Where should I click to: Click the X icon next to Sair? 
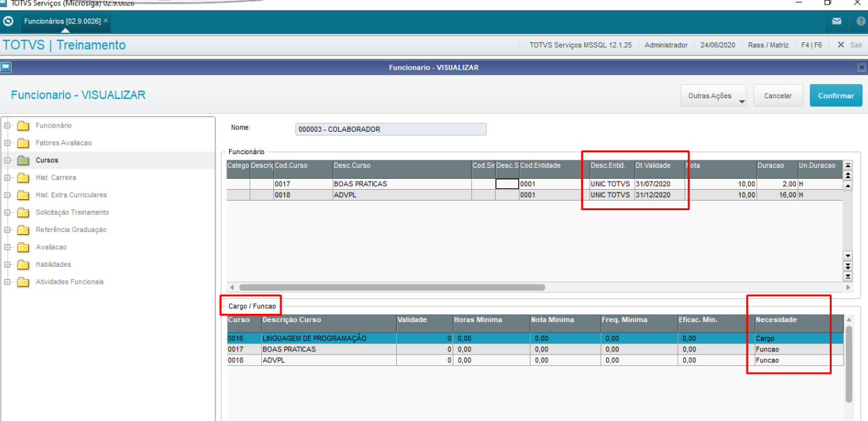(841, 45)
